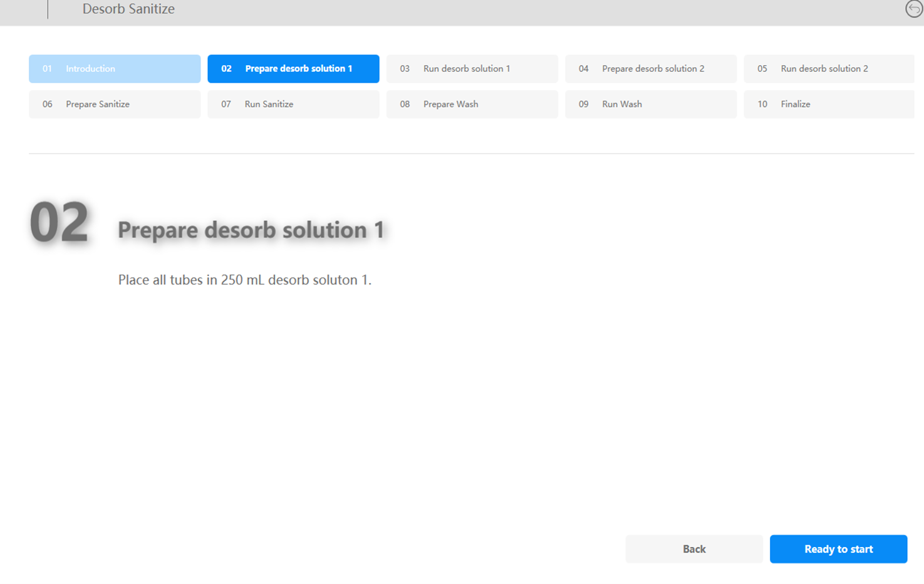Click the large 02 step number

click(x=59, y=223)
